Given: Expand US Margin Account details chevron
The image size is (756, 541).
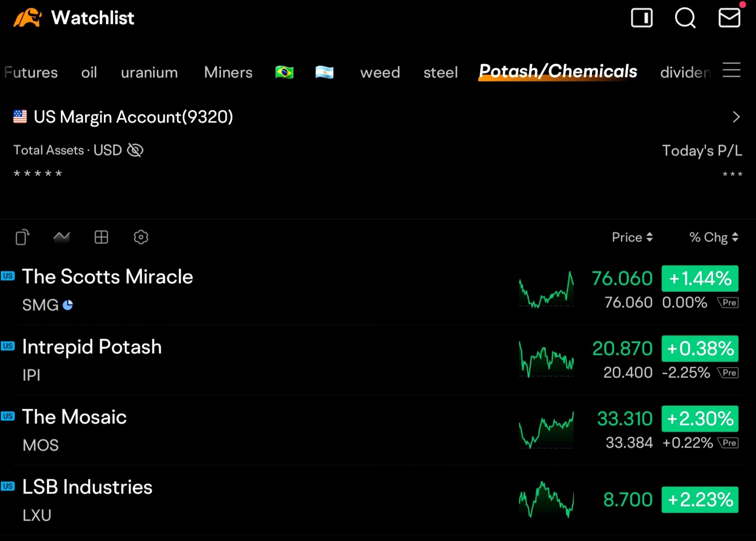Looking at the screenshot, I should pos(736,117).
